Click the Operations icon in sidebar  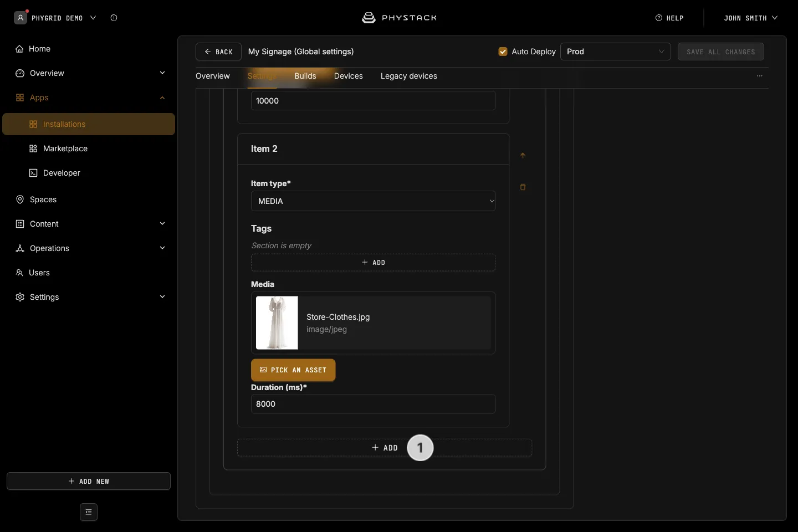point(20,248)
